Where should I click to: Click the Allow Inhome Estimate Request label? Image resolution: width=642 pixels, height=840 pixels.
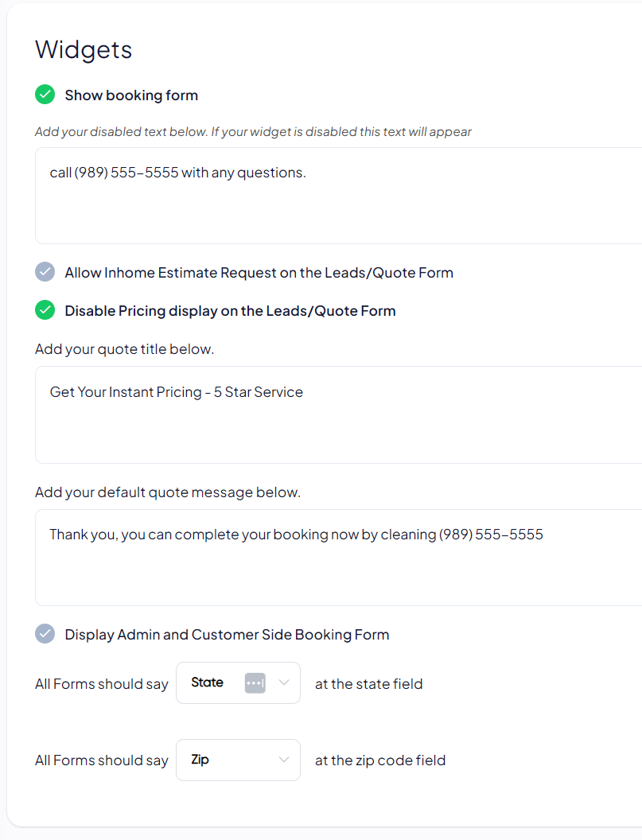pos(259,273)
